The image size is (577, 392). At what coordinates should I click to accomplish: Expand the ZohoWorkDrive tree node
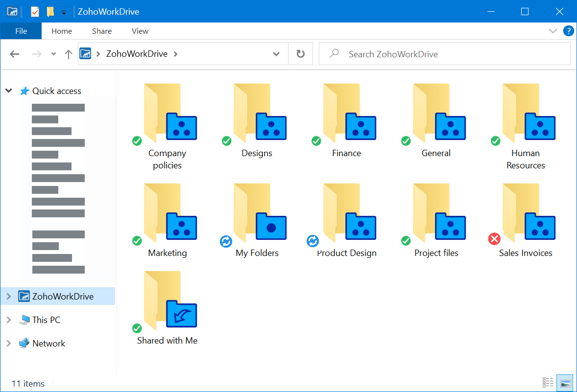9,296
